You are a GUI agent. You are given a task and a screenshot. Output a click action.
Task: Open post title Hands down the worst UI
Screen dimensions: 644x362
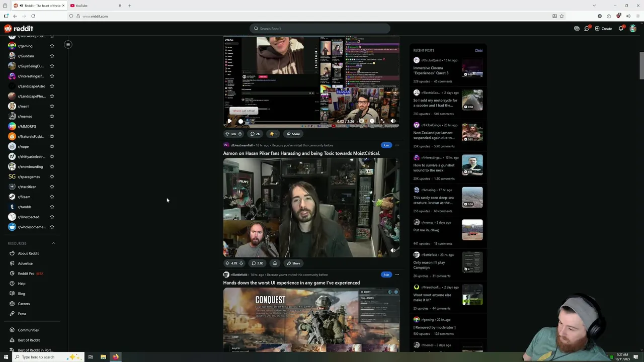click(x=291, y=283)
